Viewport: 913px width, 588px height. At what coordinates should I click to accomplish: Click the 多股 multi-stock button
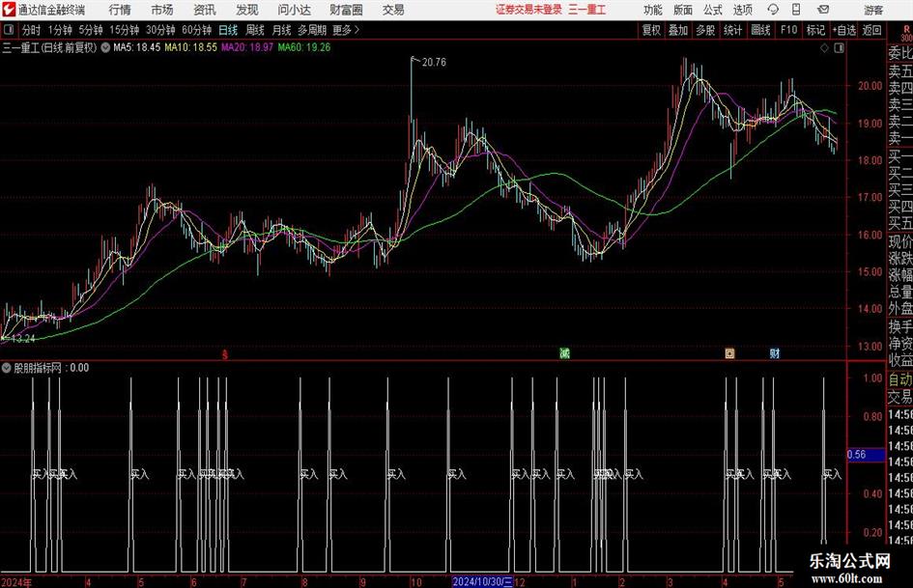(x=705, y=30)
